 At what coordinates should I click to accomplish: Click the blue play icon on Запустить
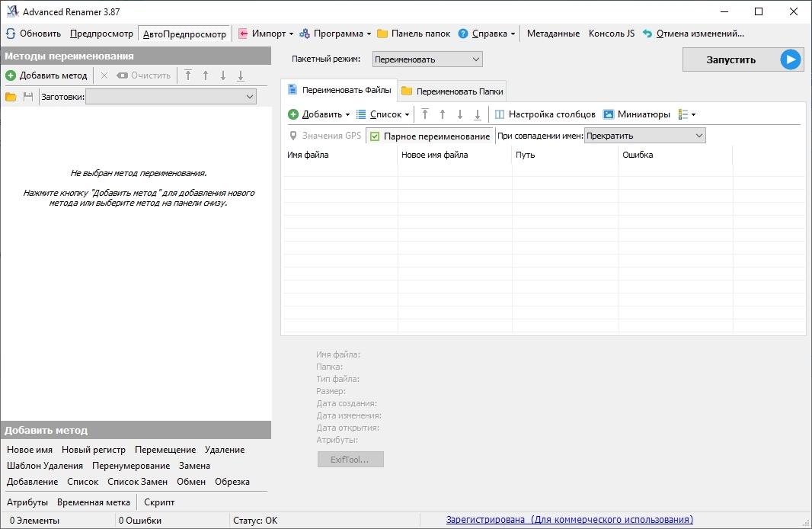(791, 59)
